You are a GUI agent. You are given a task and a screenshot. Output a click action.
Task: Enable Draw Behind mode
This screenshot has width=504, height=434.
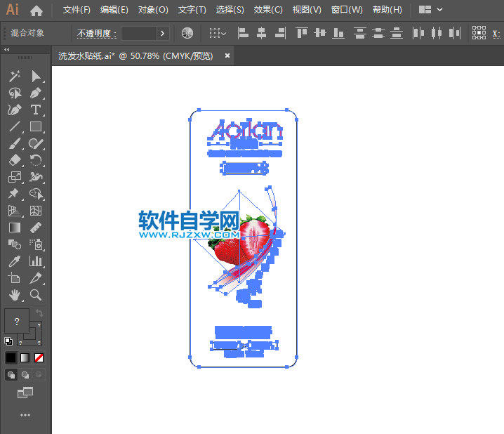pyautogui.click(x=25, y=375)
